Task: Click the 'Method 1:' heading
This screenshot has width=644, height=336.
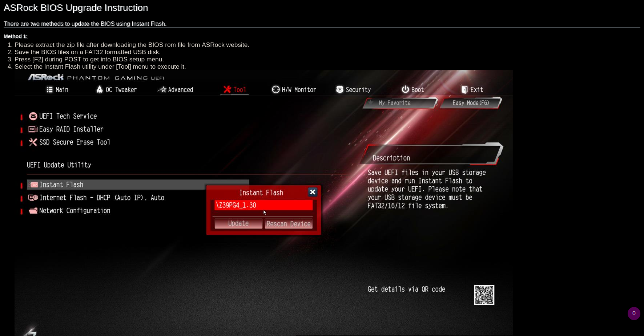Action: (x=16, y=36)
